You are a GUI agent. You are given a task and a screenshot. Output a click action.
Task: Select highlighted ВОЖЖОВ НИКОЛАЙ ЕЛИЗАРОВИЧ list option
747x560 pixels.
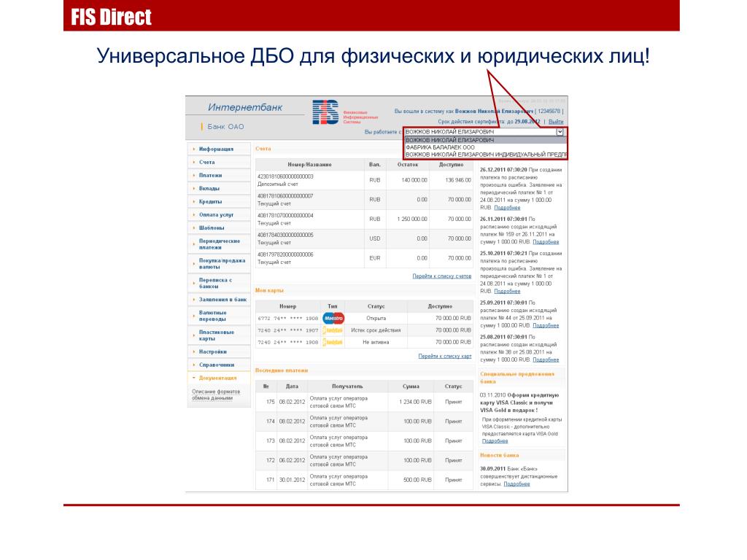485,140
